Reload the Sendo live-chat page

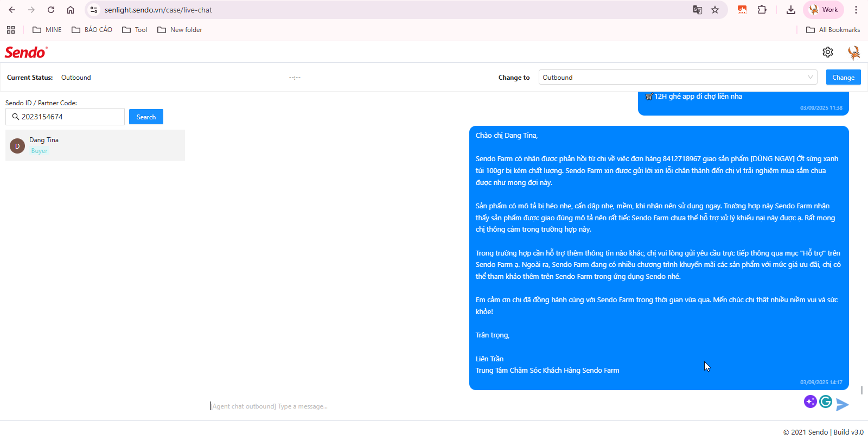pos(51,10)
